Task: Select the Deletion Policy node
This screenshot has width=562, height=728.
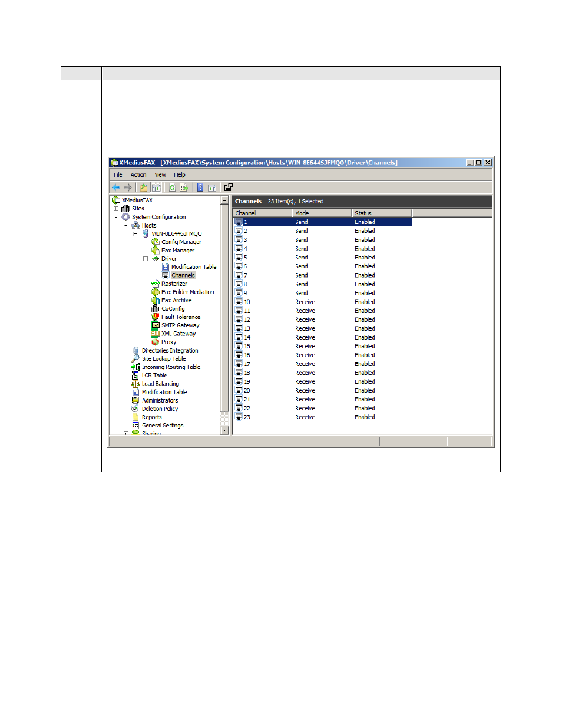Action: click(x=160, y=409)
